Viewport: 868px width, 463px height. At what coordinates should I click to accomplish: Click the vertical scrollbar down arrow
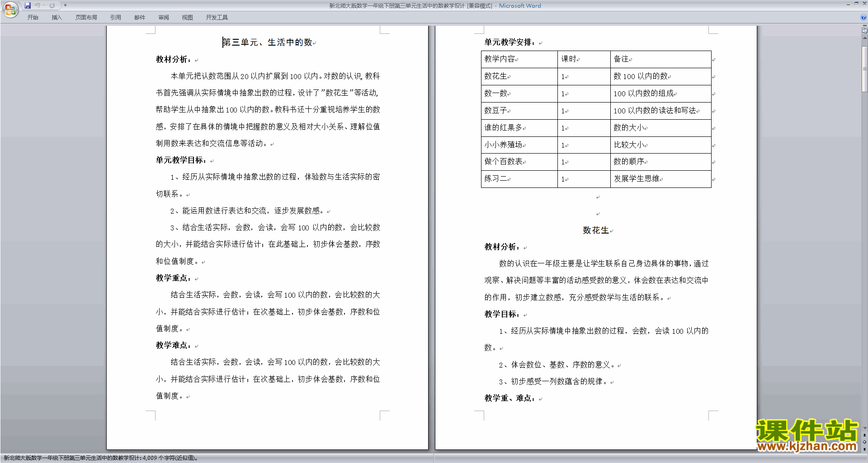click(865, 428)
